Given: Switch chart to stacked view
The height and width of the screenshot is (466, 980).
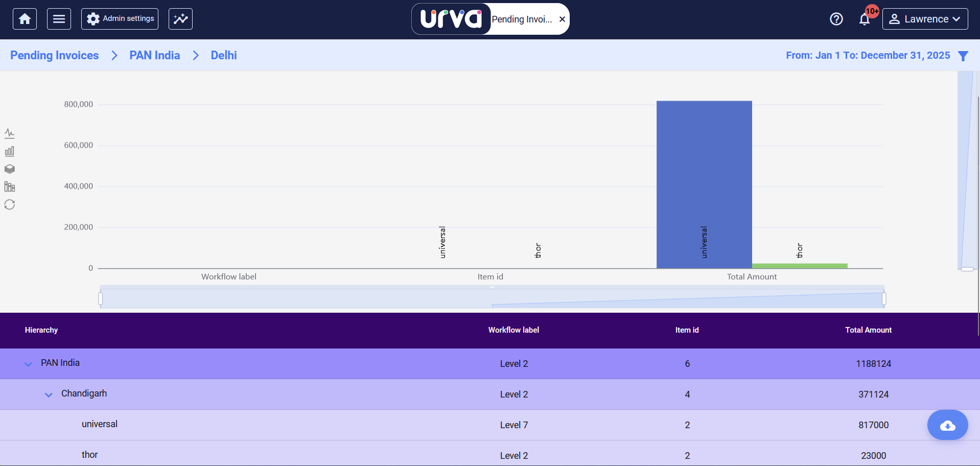Looking at the screenshot, I should (x=10, y=169).
